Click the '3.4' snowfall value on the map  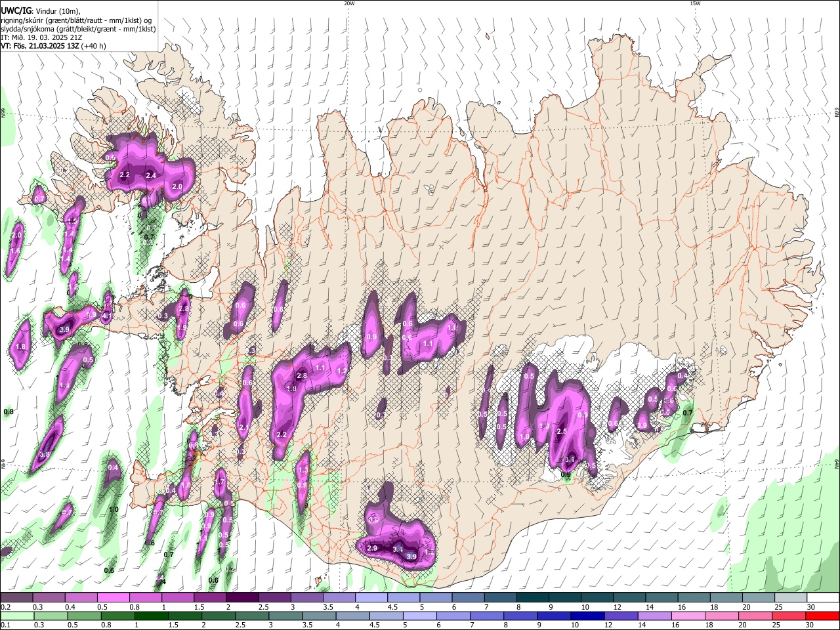(398, 549)
